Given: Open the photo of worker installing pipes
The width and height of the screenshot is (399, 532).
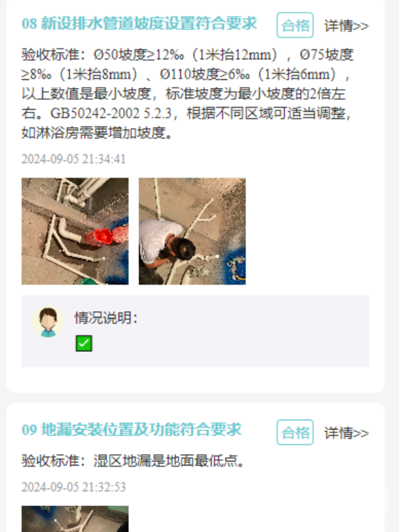Looking at the screenshot, I should [192, 231].
